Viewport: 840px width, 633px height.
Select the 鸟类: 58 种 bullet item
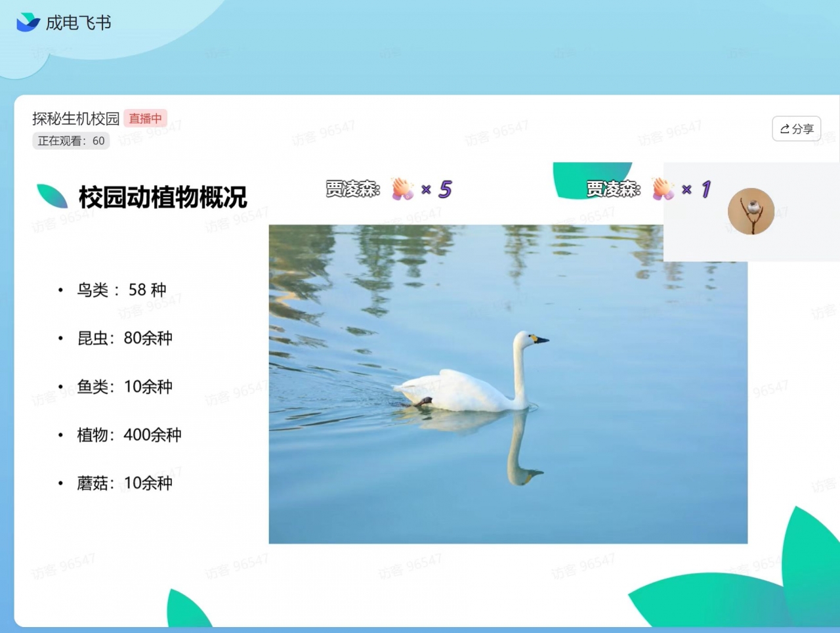[121, 290]
